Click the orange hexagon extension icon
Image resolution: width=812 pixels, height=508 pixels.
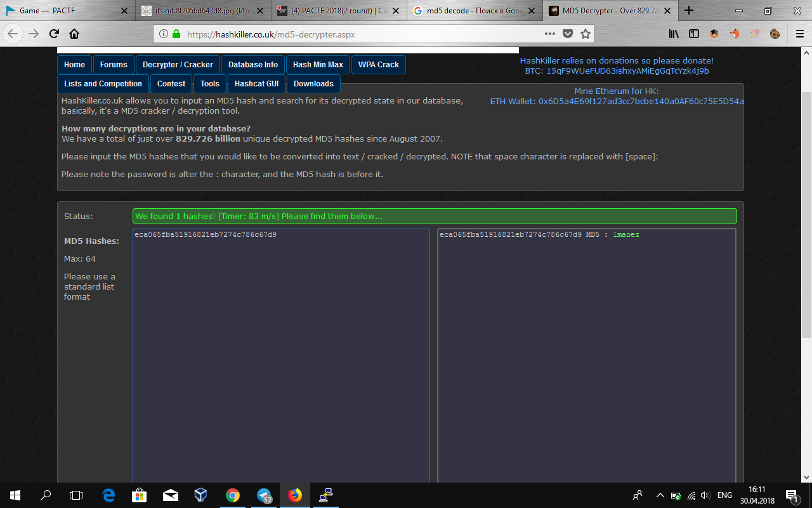point(714,34)
